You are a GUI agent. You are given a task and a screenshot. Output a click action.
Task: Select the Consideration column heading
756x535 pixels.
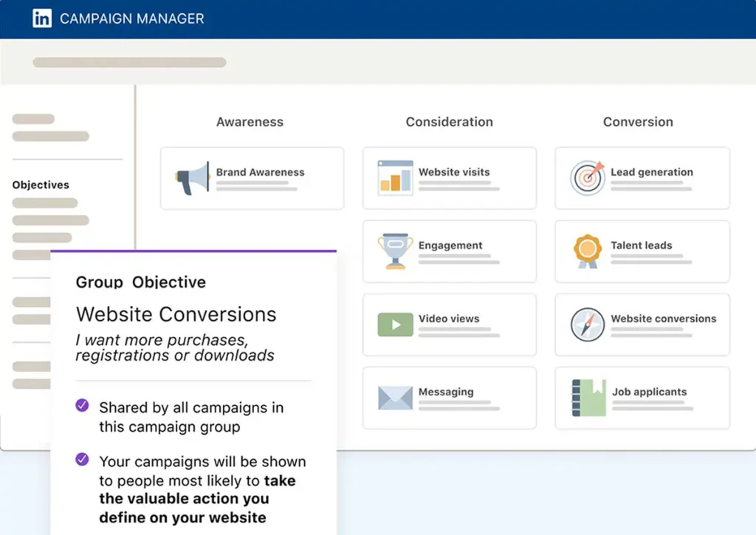coord(449,122)
